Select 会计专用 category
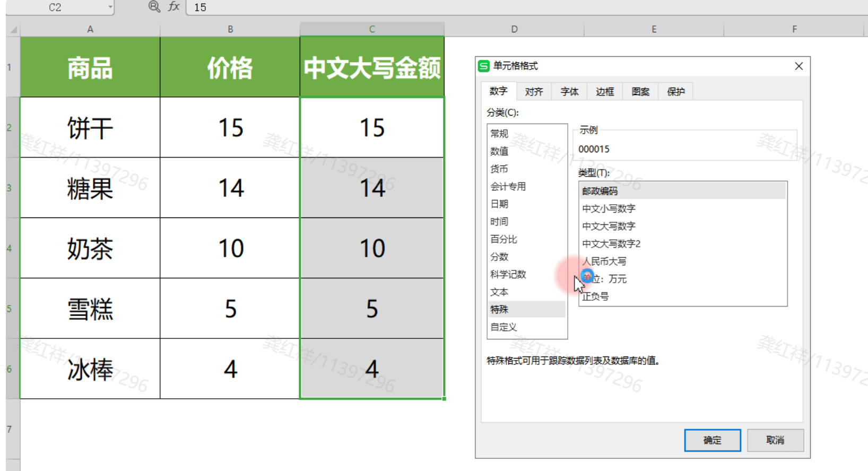Image resolution: width=868 pixels, height=471 pixels. click(527, 186)
